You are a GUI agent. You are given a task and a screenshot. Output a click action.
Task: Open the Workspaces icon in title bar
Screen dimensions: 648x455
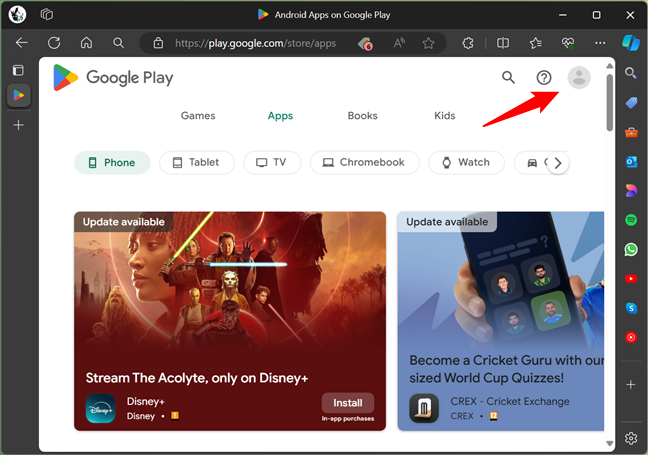coord(47,14)
